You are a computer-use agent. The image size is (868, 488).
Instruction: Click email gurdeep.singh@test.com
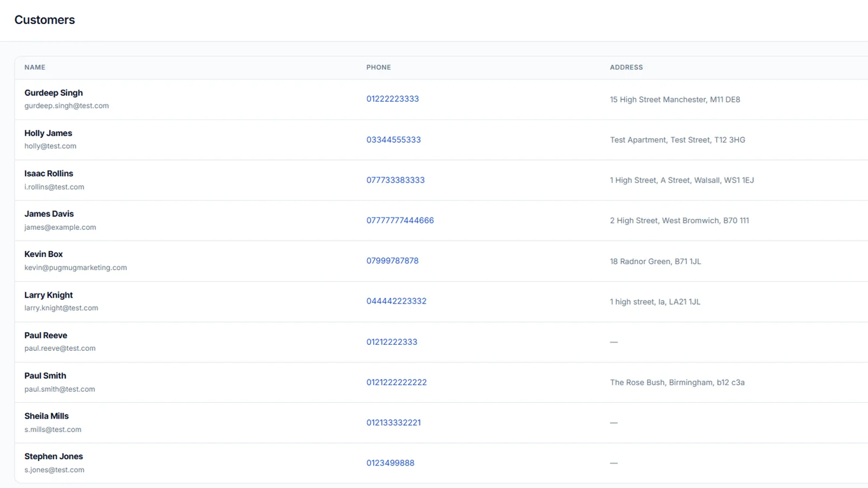pyautogui.click(x=67, y=106)
